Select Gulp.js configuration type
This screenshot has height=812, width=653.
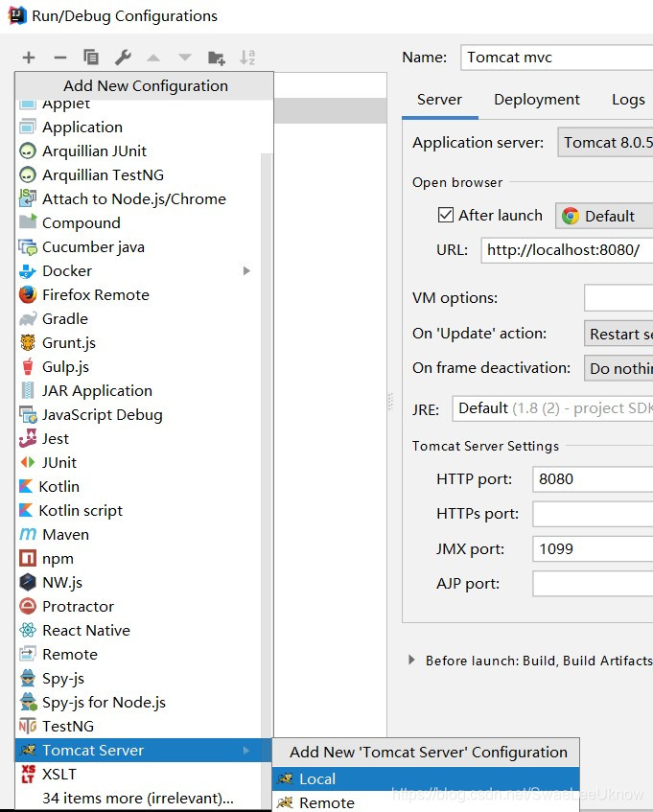pyautogui.click(x=139, y=366)
